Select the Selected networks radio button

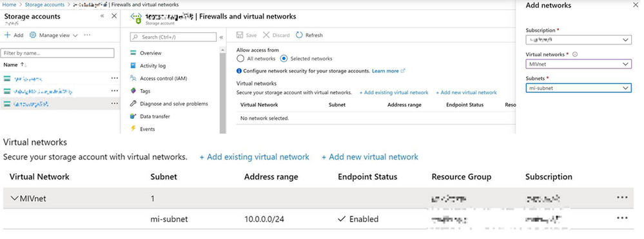point(284,59)
